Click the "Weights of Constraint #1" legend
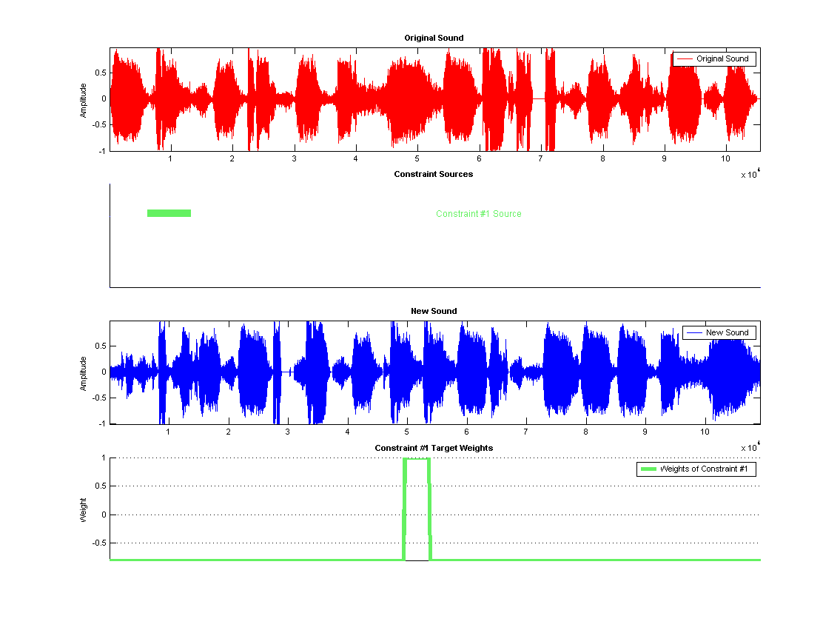 (x=696, y=469)
